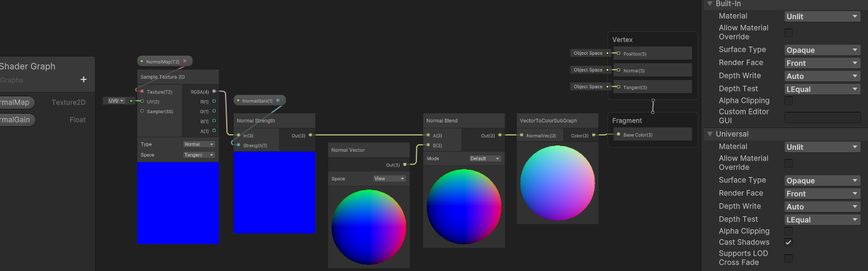Click the Normal Vector sphere preview
This screenshot has width=868, height=271.
368,227
